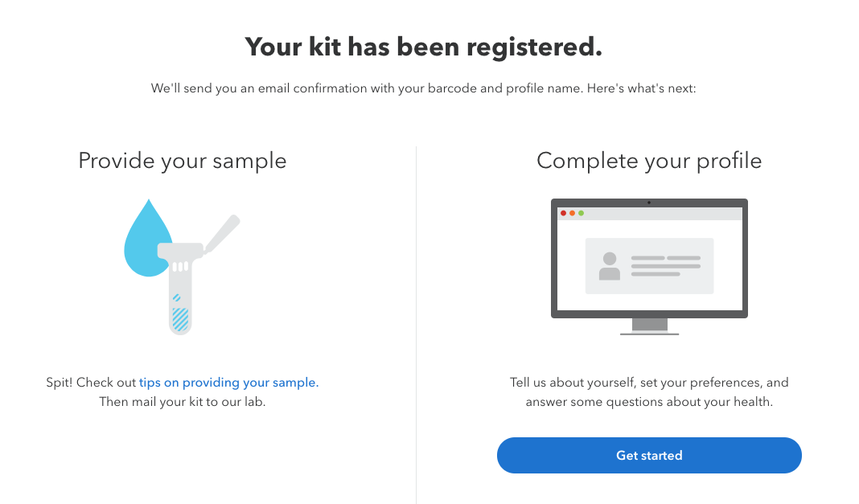Click the gray placeholder text lines on the profile card

(665, 266)
